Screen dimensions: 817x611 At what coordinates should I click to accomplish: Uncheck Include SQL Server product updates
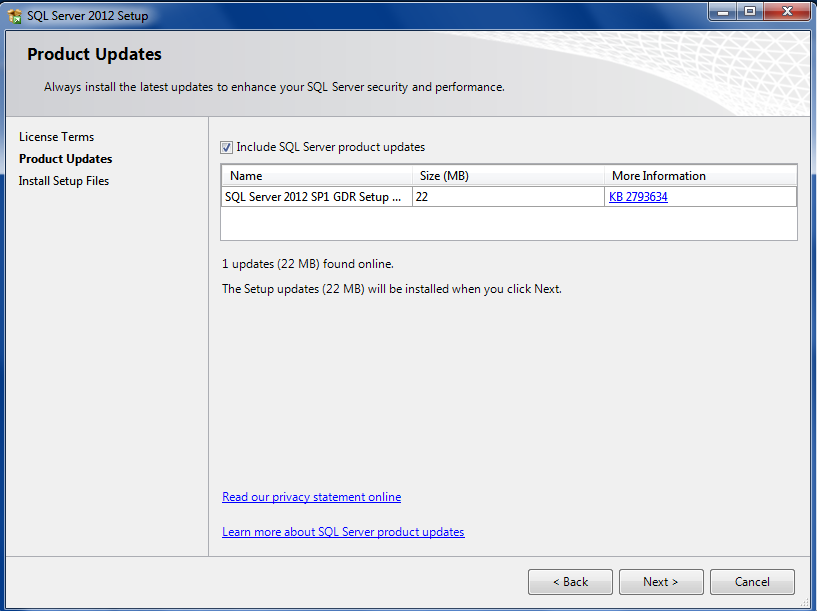point(226,147)
